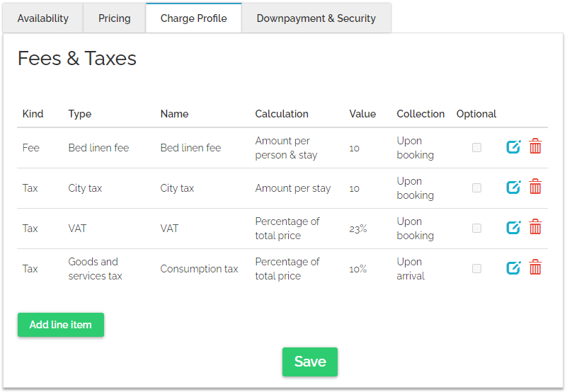Switch to the Availability tab
Image resolution: width=567 pixels, height=392 pixels.
[x=43, y=18]
